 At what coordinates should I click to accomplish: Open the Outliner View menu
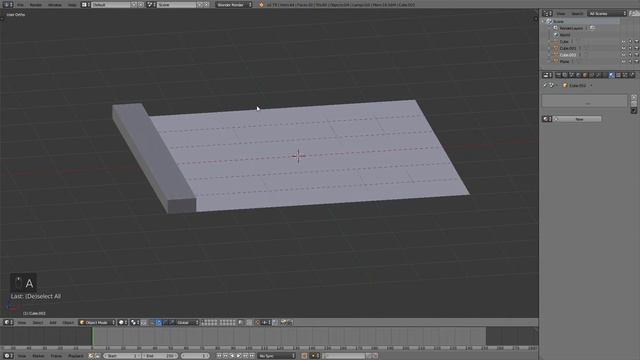[561, 14]
